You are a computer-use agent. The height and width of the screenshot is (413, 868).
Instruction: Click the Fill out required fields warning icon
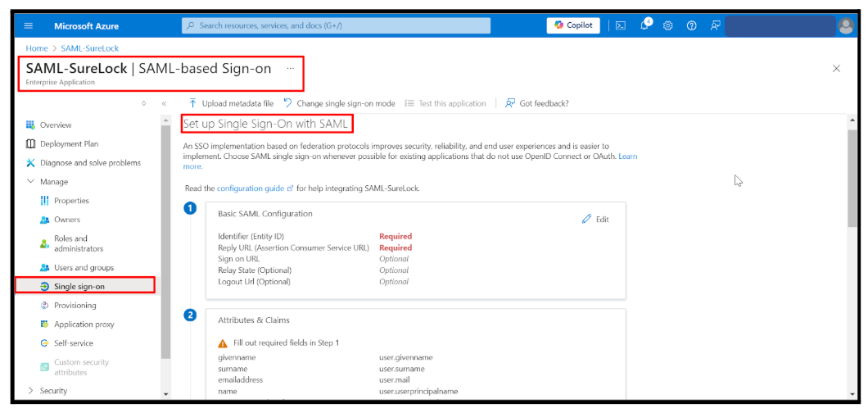point(223,343)
